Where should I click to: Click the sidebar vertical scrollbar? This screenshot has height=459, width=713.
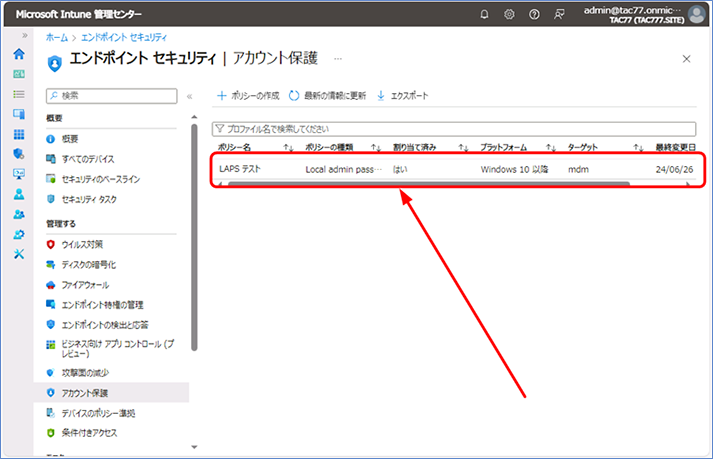194,237
